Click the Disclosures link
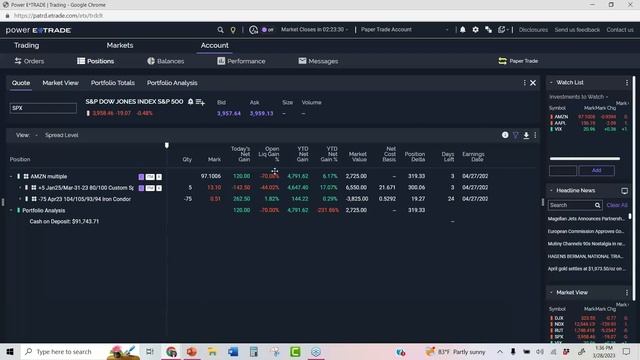Screen dimensions: 640x360 click(533, 30)
